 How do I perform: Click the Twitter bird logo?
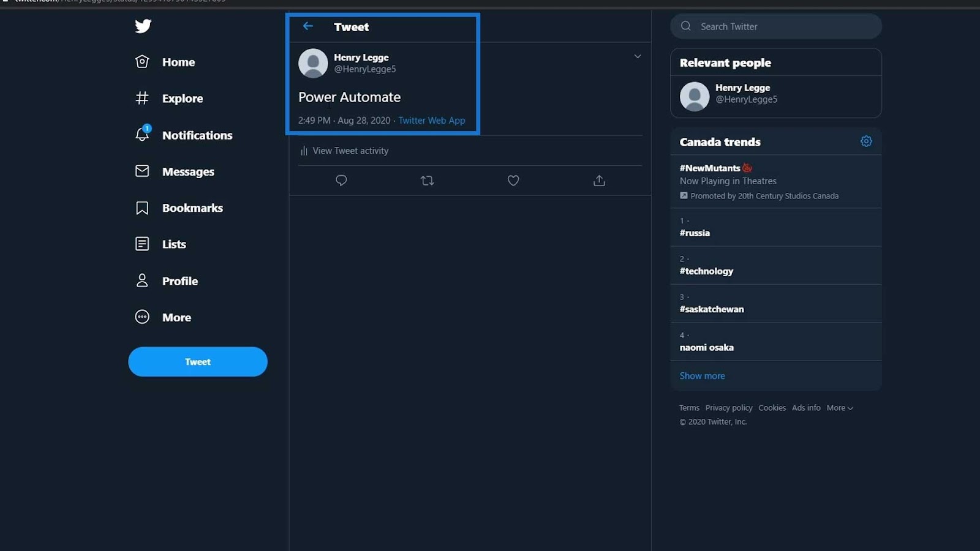(143, 26)
